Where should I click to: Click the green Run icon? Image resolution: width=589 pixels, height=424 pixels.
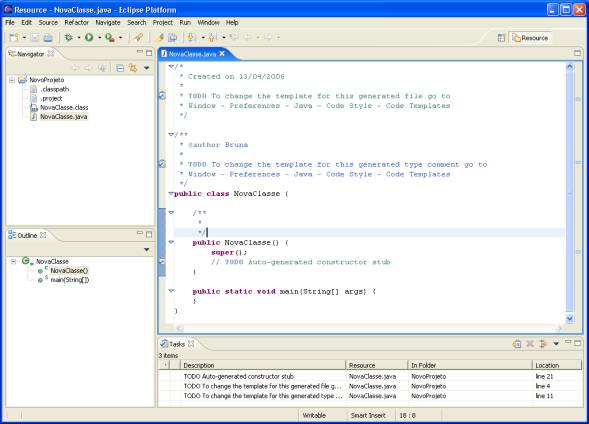pos(89,37)
